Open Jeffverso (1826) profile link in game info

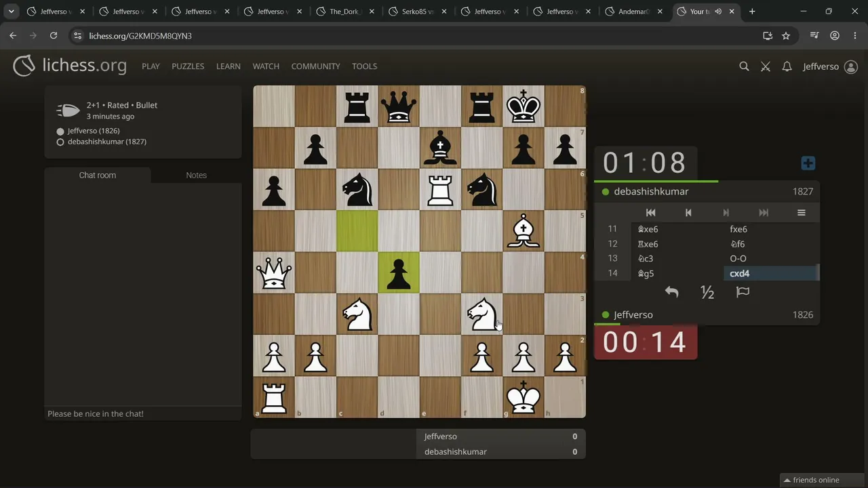[x=94, y=131]
